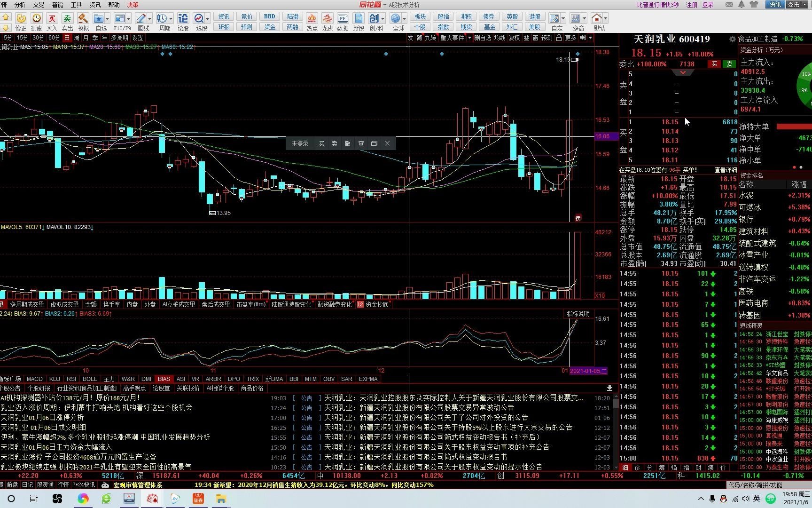Switch to 日 daily candlestick period
Screen dimensions: 812x508
(x=67, y=38)
